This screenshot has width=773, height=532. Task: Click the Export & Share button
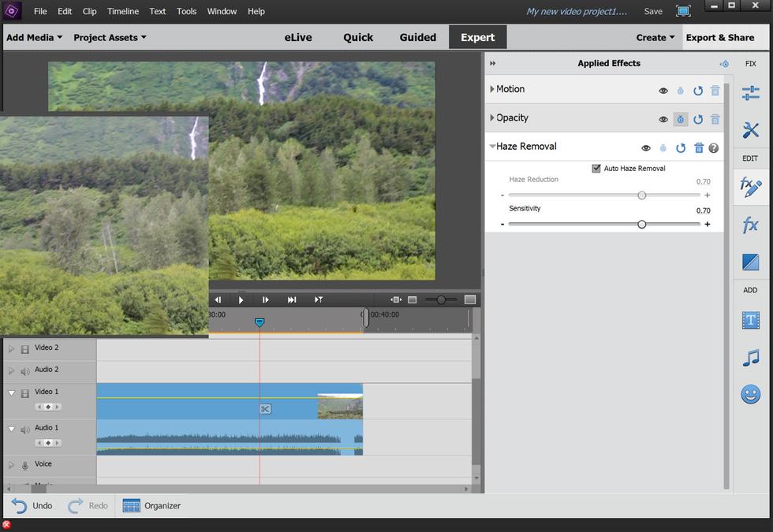(x=719, y=37)
